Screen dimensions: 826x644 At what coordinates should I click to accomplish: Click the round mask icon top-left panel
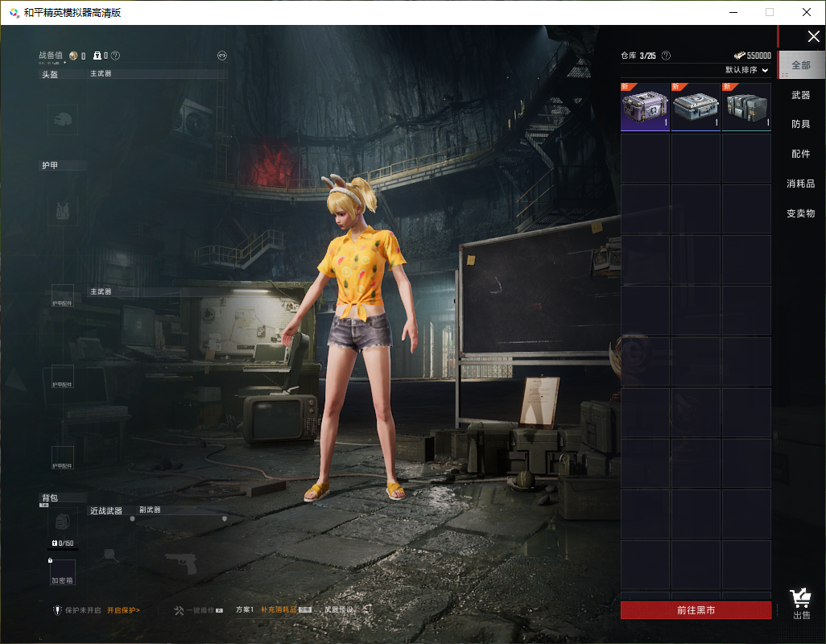tap(221, 56)
